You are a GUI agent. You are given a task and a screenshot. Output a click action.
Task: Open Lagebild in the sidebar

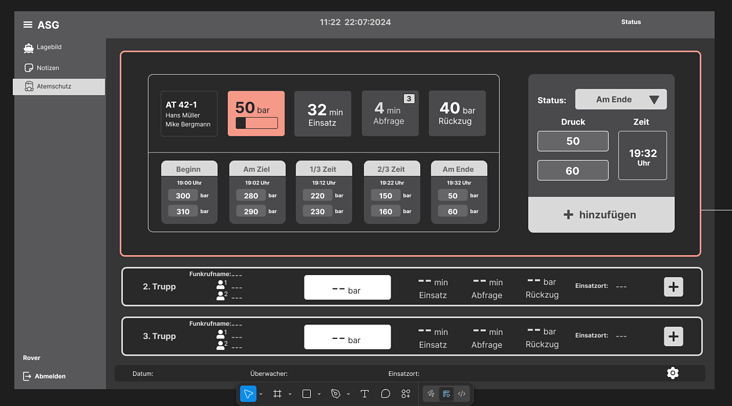click(x=49, y=47)
